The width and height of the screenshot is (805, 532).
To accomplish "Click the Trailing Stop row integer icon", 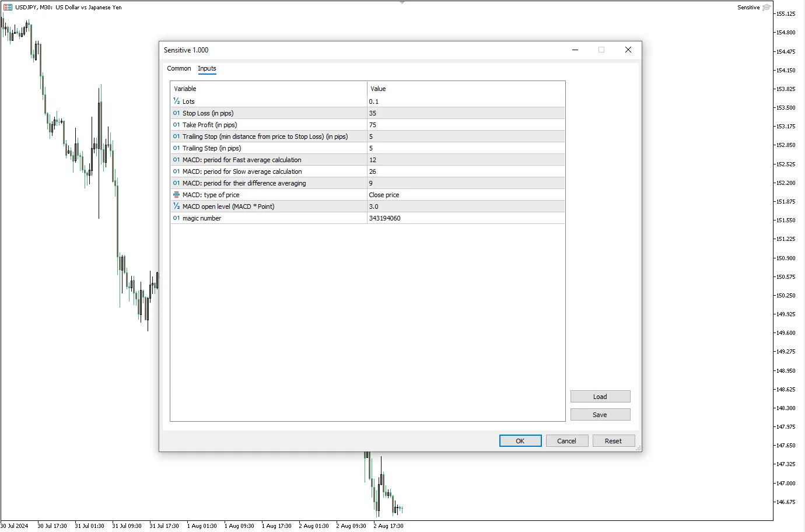I will click(x=176, y=136).
